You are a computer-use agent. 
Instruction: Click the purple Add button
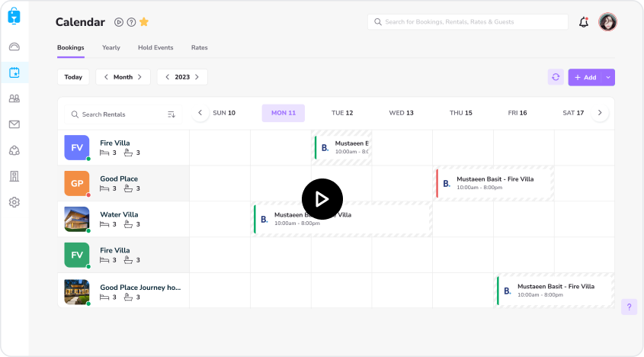pos(585,77)
